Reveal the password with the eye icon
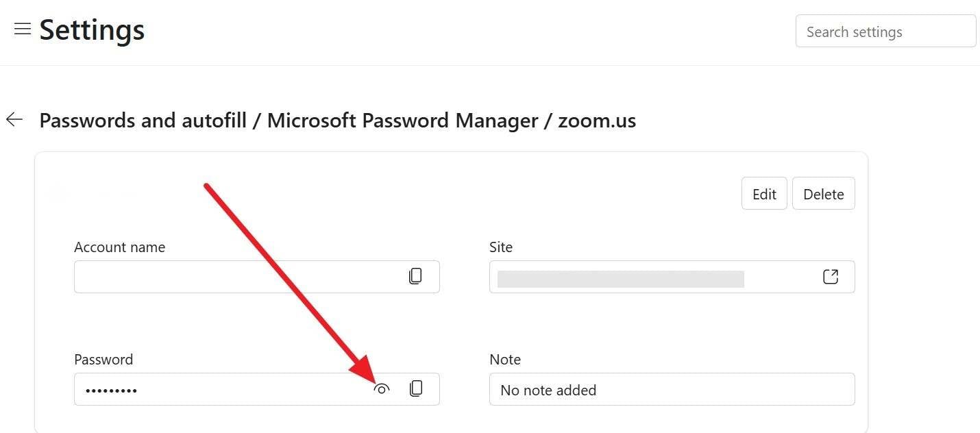980x433 pixels. (x=382, y=389)
